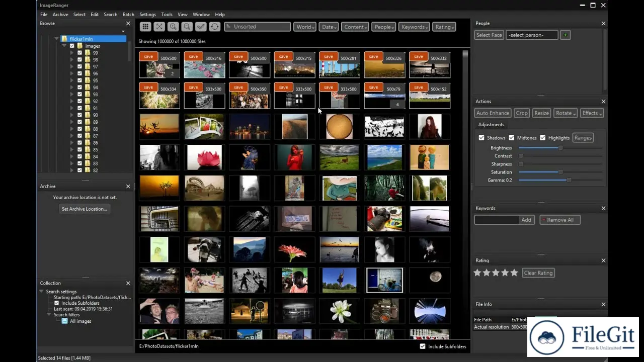Toggle Include Subfolders in Collection panel
The image size is (644, 362).
point(57,303)
